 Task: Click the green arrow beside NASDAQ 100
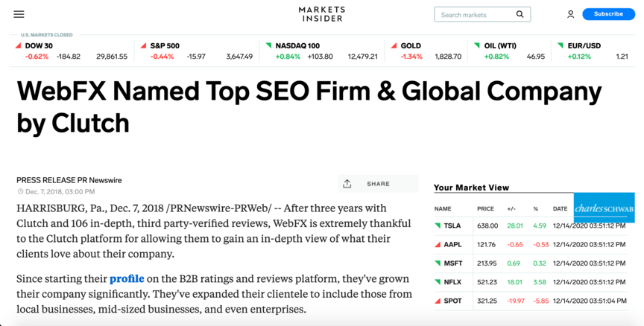click(268, 45)
